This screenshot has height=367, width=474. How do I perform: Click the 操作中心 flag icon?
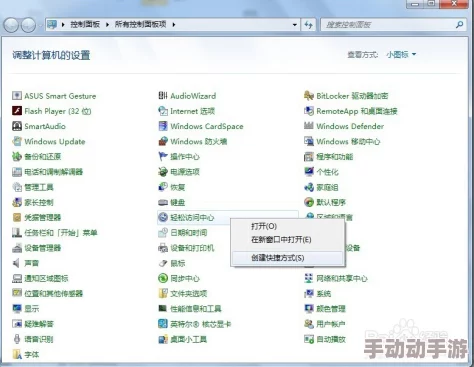coord(163,156)
